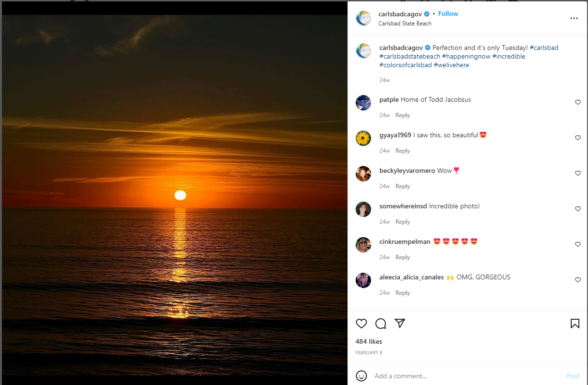588x385 pixels.
Task: Reply to somewhereinsd's comment
Action: point(403,222)
